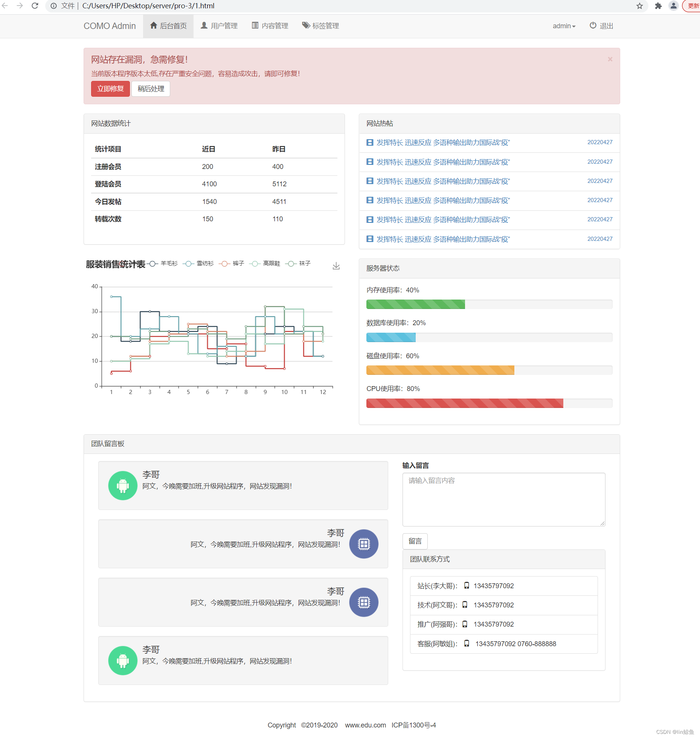Image resolution: width=700 pixels, height=738 pixels.
Task: Open the first hot post link
Action: (x=443, y=143)
